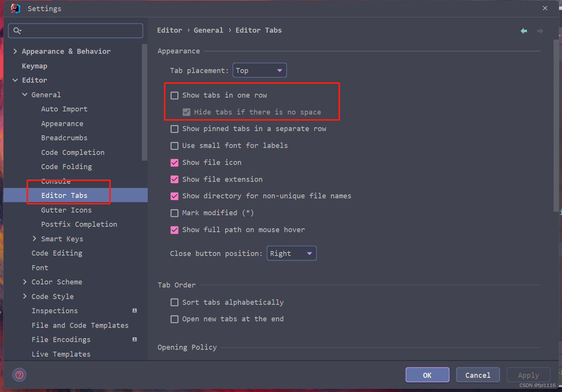This screenshot has height=392, width=562.
Task: Click the Cancel button
Action: pyautogui.click(x=478, y=375)
